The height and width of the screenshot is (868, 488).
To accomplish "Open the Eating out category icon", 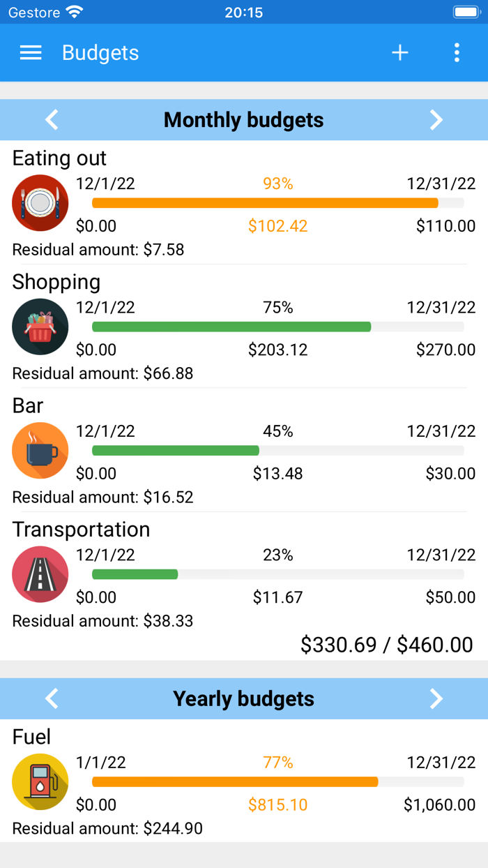I will pyautogui.click(x=40, y=202).
